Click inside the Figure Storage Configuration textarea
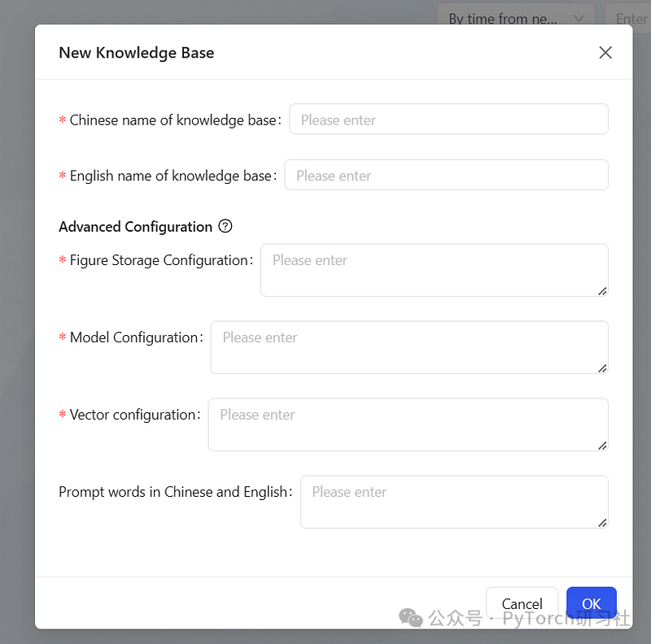 [435, 270]
